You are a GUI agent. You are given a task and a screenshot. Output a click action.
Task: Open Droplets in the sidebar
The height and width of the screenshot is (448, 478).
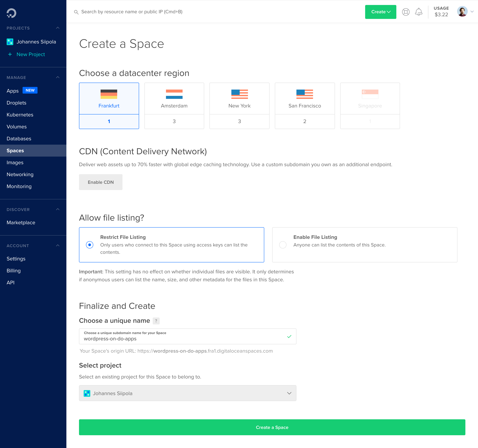(x=17, y=103)
